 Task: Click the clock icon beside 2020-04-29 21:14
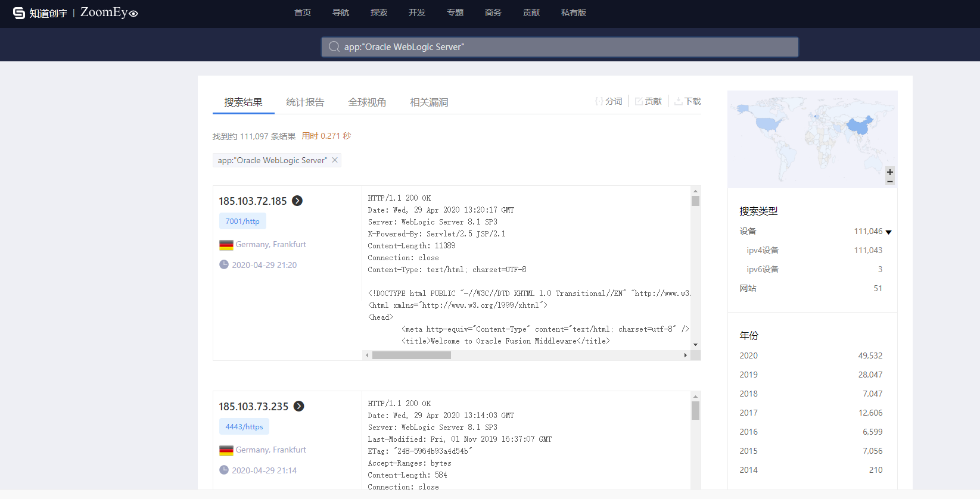click(x=224, y=470)
